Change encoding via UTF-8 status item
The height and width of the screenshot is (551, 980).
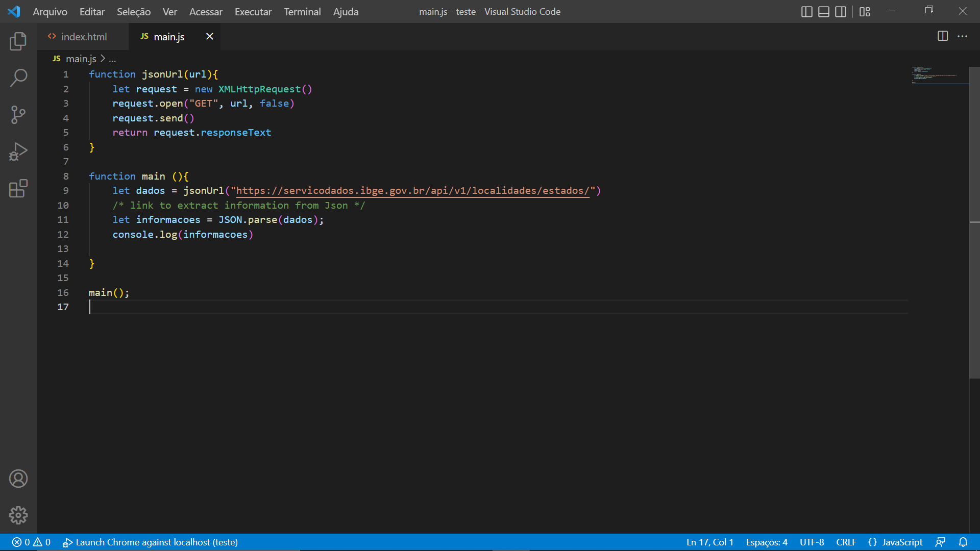point(812,542)
